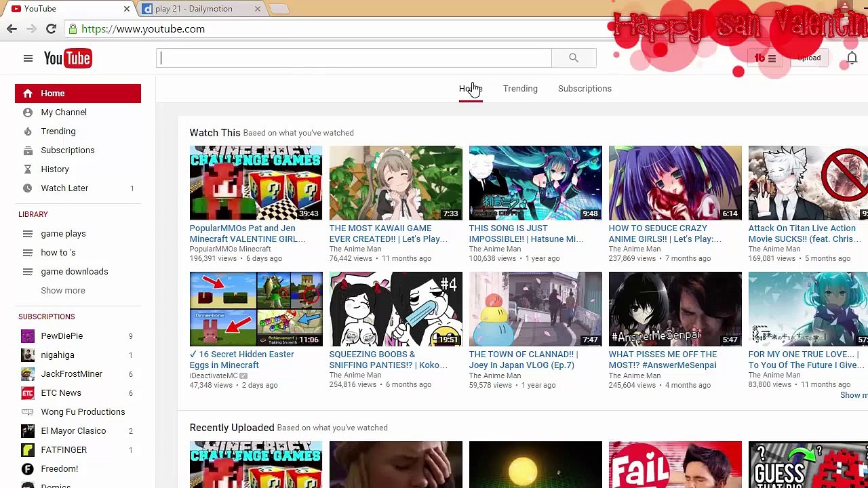The width and height of the screenshot is (868, 488).
Task: Click the search magnifier button
Action: click(x=574, y=58)
